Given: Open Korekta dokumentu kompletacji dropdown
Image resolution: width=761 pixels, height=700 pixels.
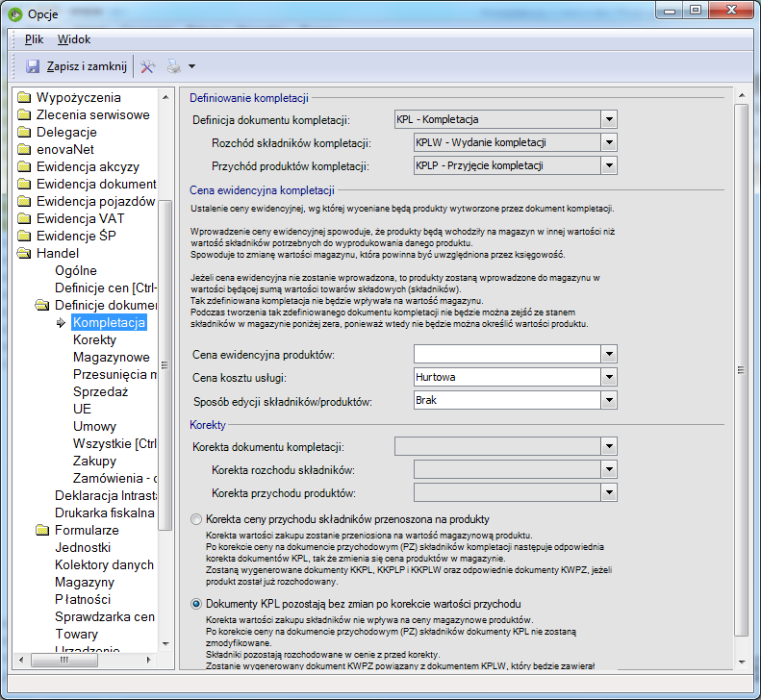Looking at the screenshot, I should 609,446.
